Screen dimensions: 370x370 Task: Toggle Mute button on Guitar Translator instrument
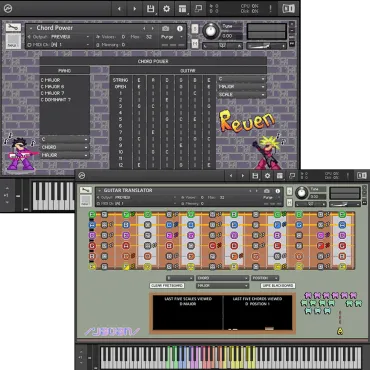(x=289, y=202)
